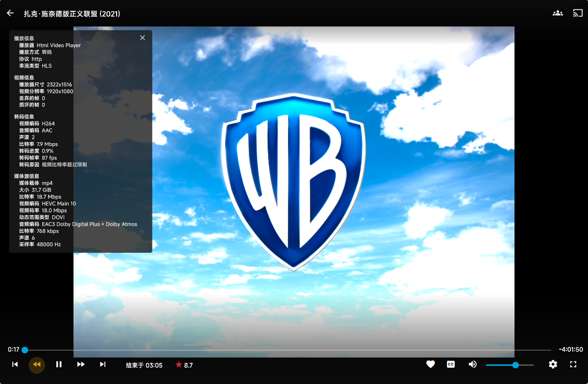The width and height of the screenshot is (588, 384).
Task: Toggle fullscreen mode
Action: click(x=573, y=364)
